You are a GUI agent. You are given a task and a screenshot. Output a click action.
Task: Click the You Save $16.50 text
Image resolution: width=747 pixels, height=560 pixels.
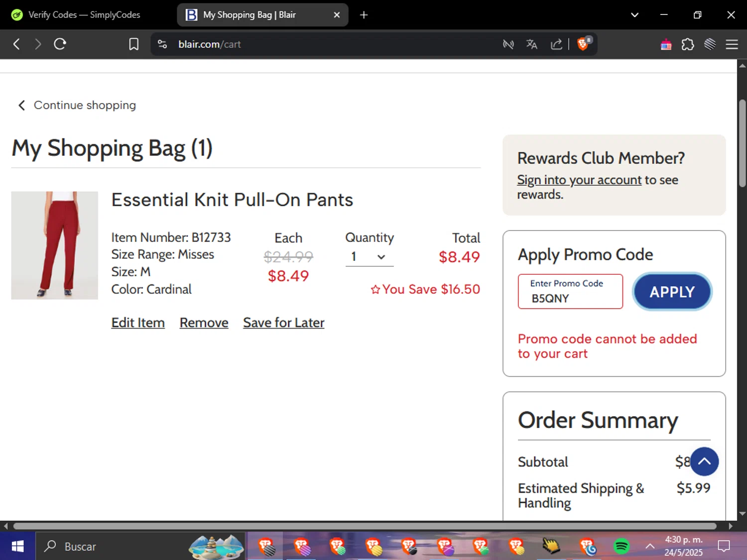[x=425, y=289]
